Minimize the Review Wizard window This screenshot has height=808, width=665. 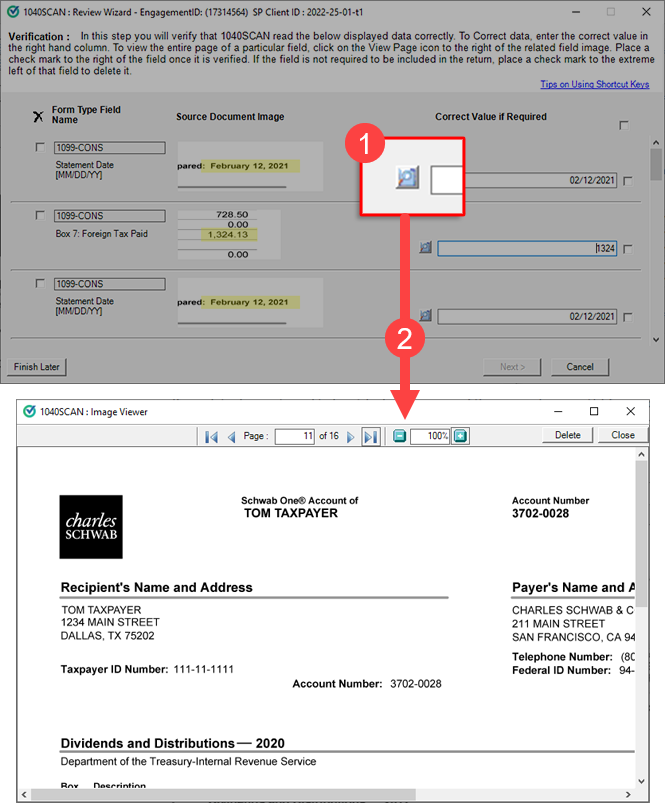pyautogui.click(x=576, y=11)
